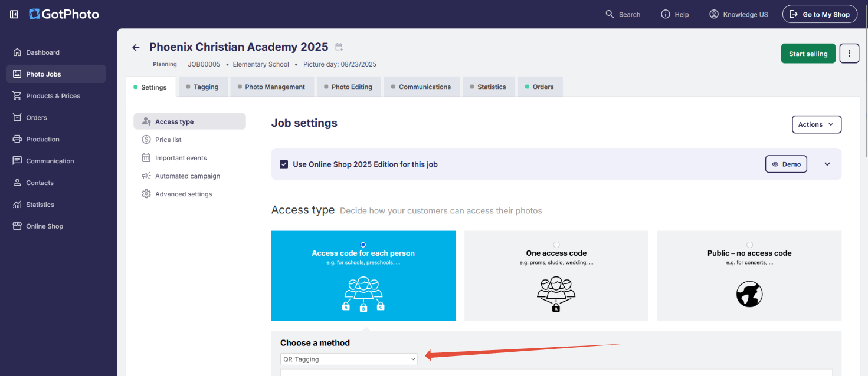The width and height of the screenshot is (868, 376).
Task: Click the Dashboard home icon
Action: point(17,52)
